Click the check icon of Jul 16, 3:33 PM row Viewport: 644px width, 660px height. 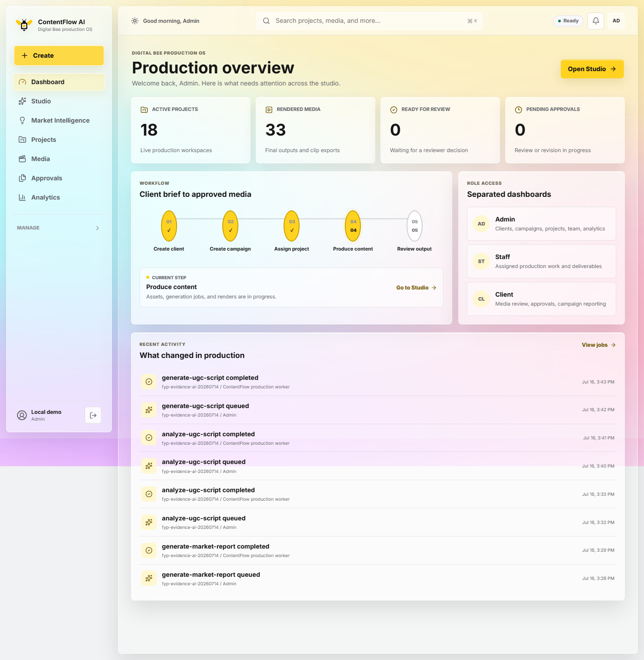click(149, 494)
